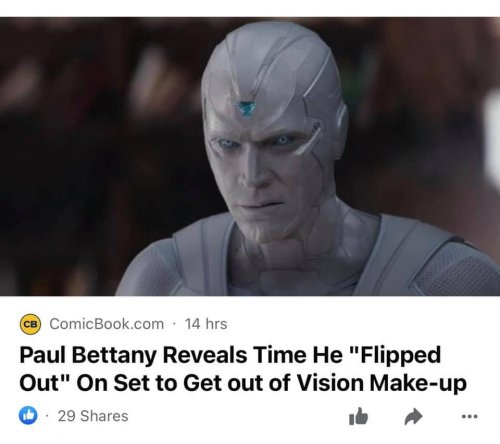This screenshot has height=444, width=500.
Task: Click the blurred dark background of photo
Action: 83,150
